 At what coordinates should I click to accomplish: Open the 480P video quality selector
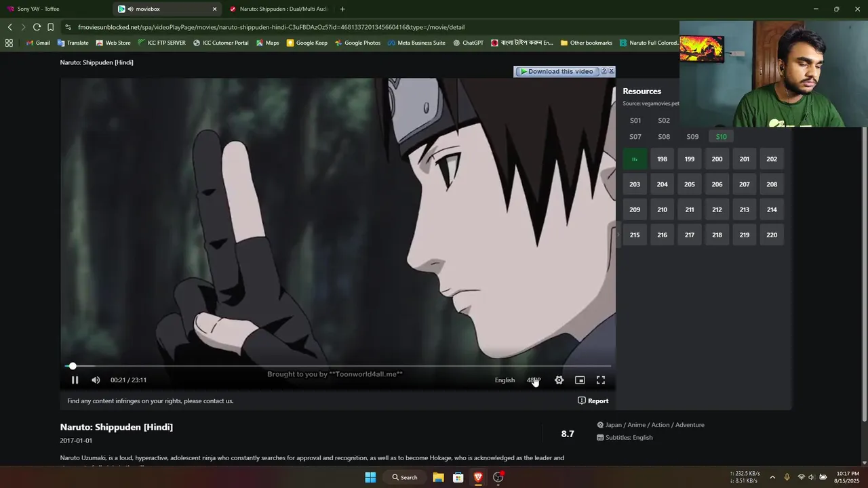coord(534,380)
